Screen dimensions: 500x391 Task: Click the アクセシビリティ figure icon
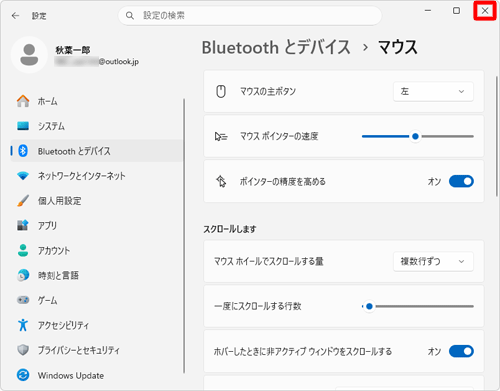point(23,325)
